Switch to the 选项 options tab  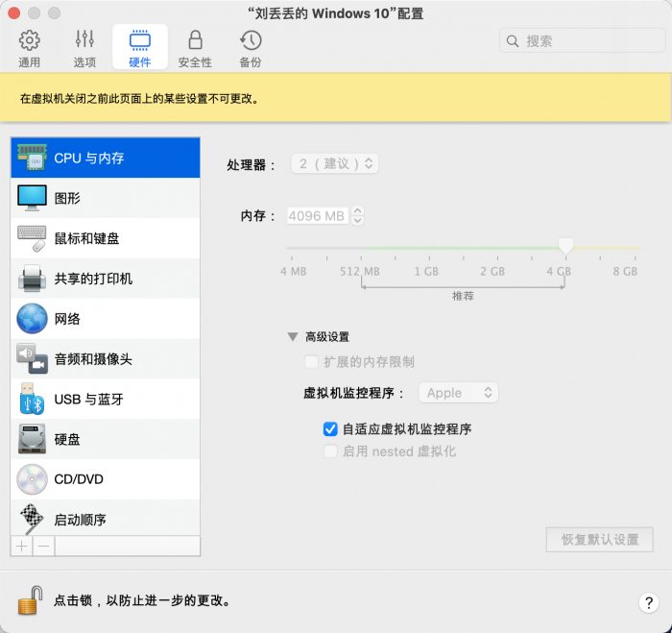[84, 48]
